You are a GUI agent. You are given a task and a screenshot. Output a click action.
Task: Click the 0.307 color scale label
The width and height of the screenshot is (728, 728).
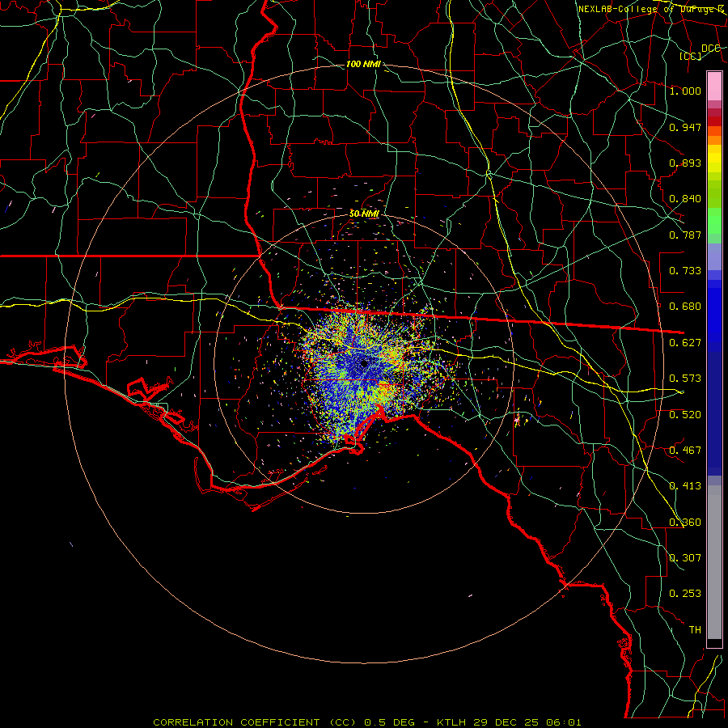click(x=685, y=558)
